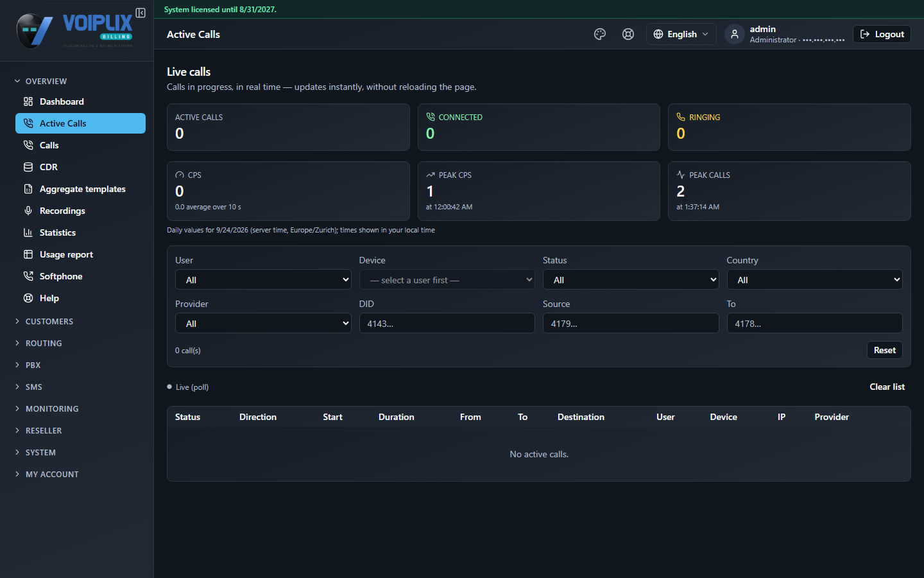The width and height of the screenshot is (924, 578).
Task: Click the Connected phone icon on stat card
Action: [x=431, y=117]
